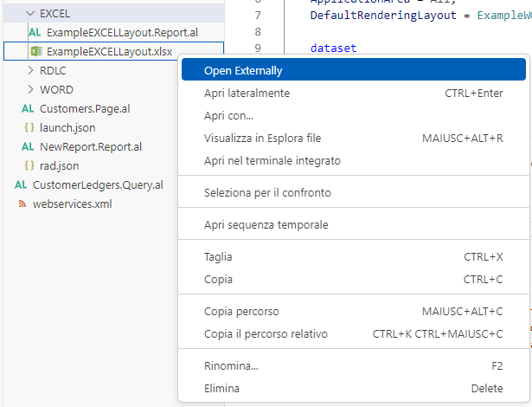Viewport: 532px width, 407px height.
Task: Choose Taglia from context menu
Action: [354, 257]
